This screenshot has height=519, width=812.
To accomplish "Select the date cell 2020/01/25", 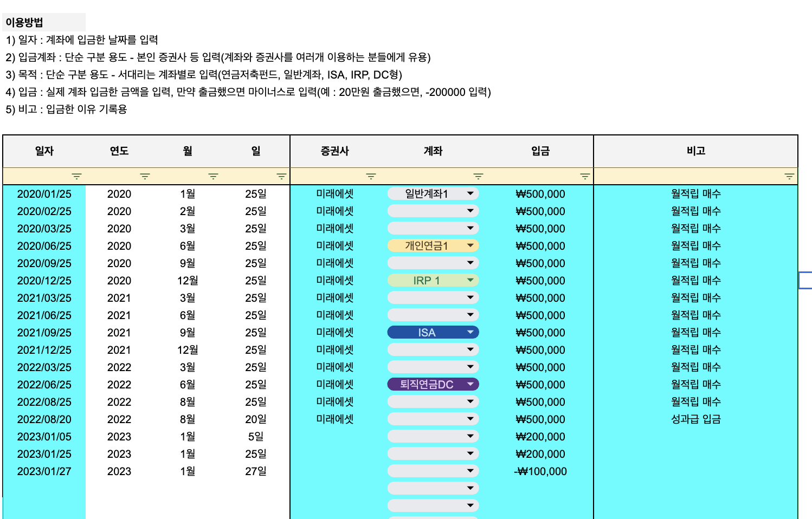I will pos(44,194).
